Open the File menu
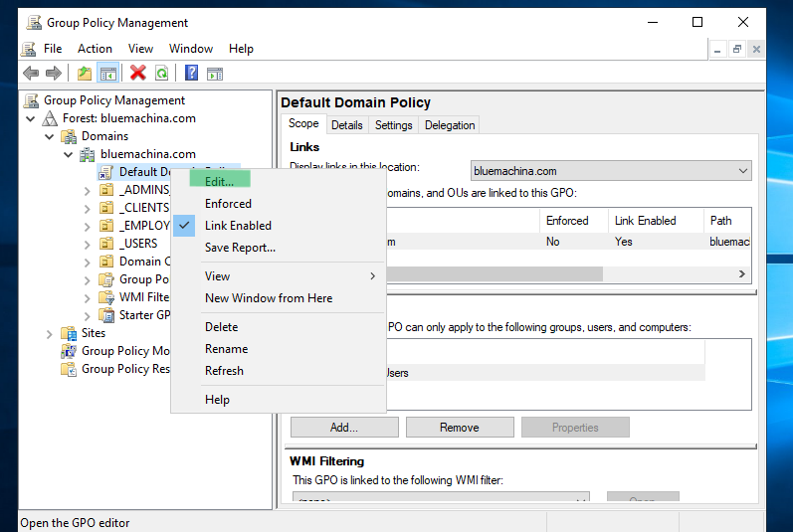The image size is (793, 532). coord(53,49)
